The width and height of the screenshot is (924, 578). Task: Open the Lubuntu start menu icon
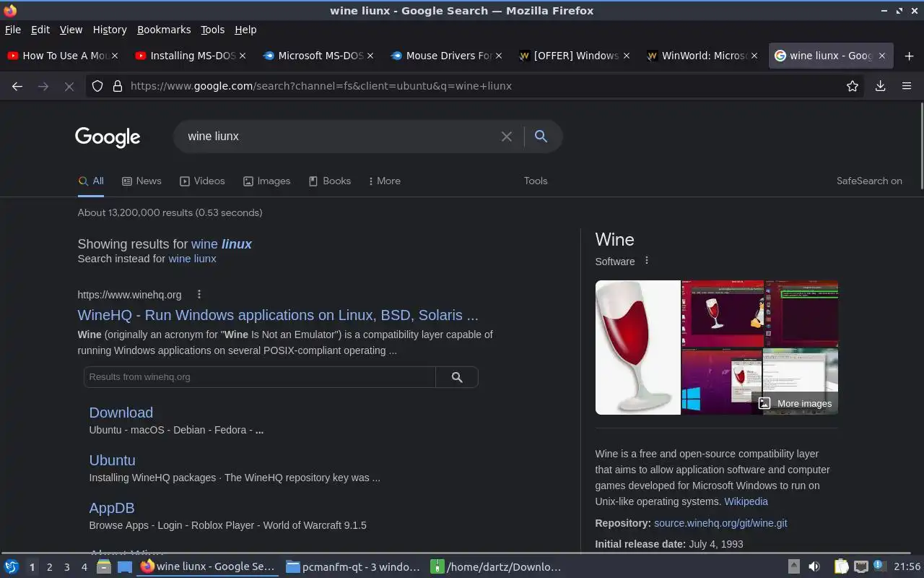point(12,567)
